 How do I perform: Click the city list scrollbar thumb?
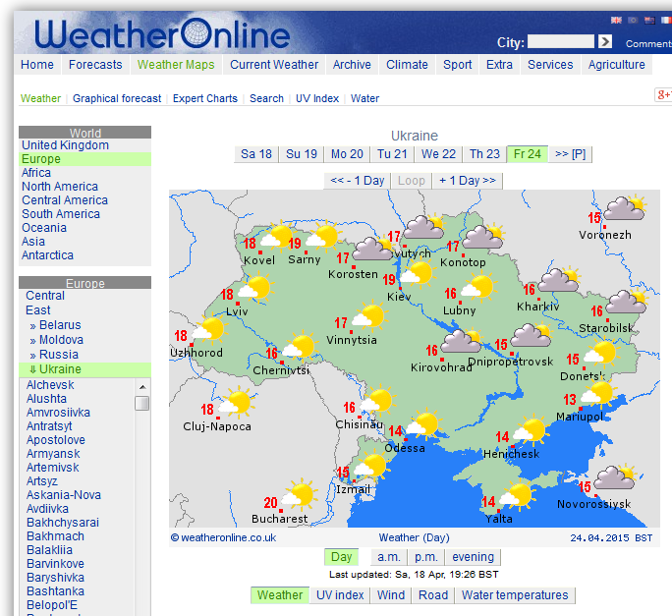coord(142,404)
